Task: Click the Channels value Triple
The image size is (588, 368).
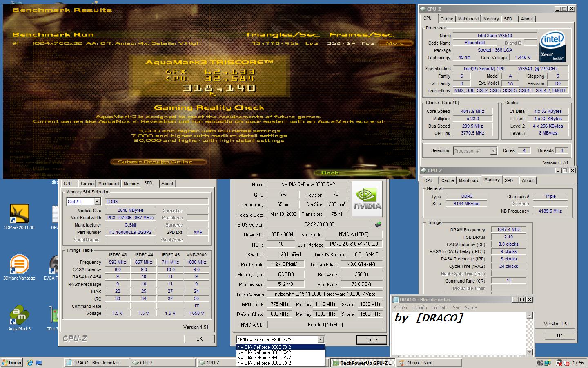Action: [550, 196]
